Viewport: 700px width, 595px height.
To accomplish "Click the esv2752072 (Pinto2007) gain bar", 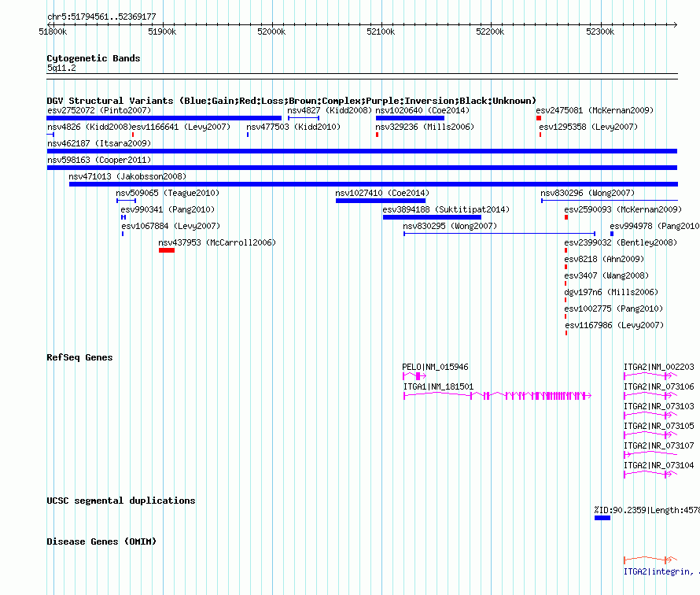I will [164, 118].
